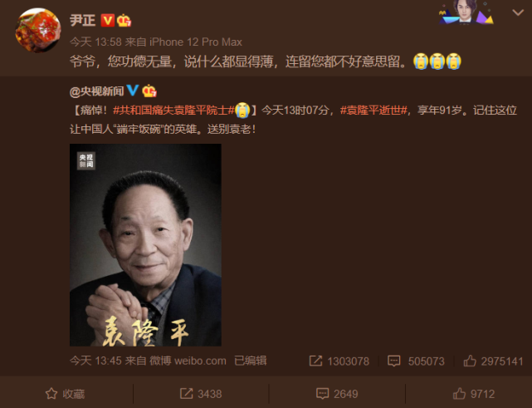The width and height of the screenshot is (532, 408).
Task: Open the post options chevron menu
Action: (518, 13)
